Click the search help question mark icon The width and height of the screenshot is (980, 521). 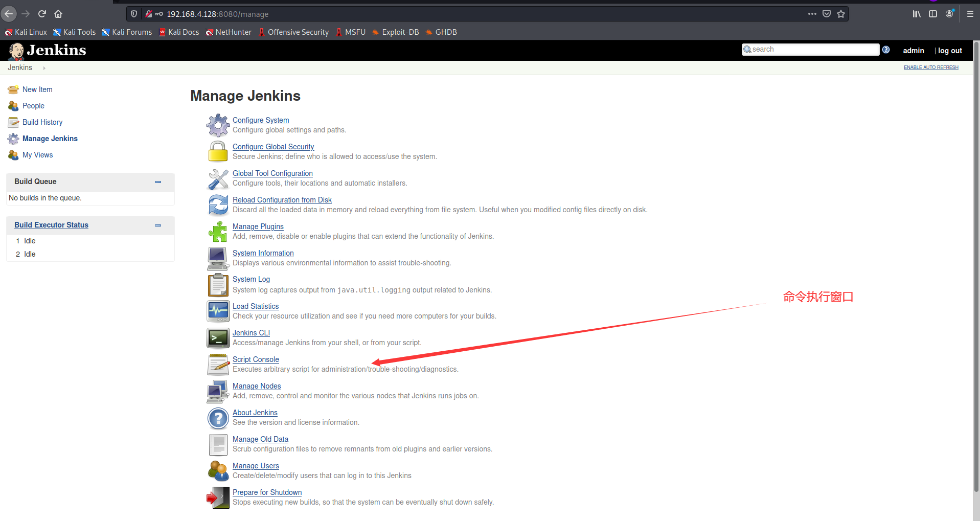[x=886, y=50]
